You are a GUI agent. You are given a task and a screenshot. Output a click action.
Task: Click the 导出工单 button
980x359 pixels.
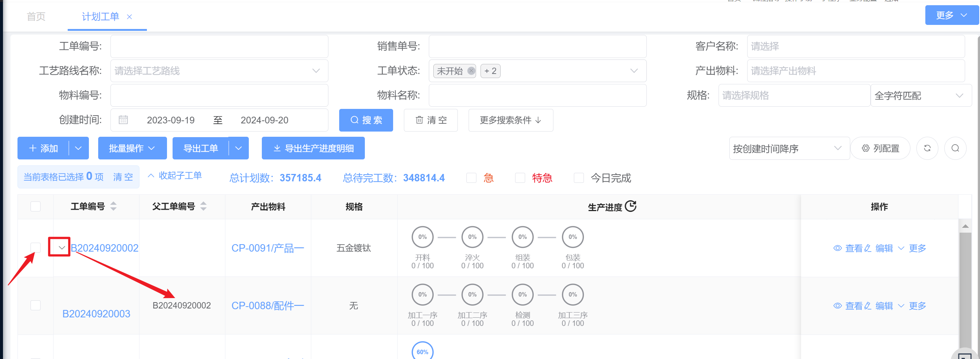(x=200, y=148)
